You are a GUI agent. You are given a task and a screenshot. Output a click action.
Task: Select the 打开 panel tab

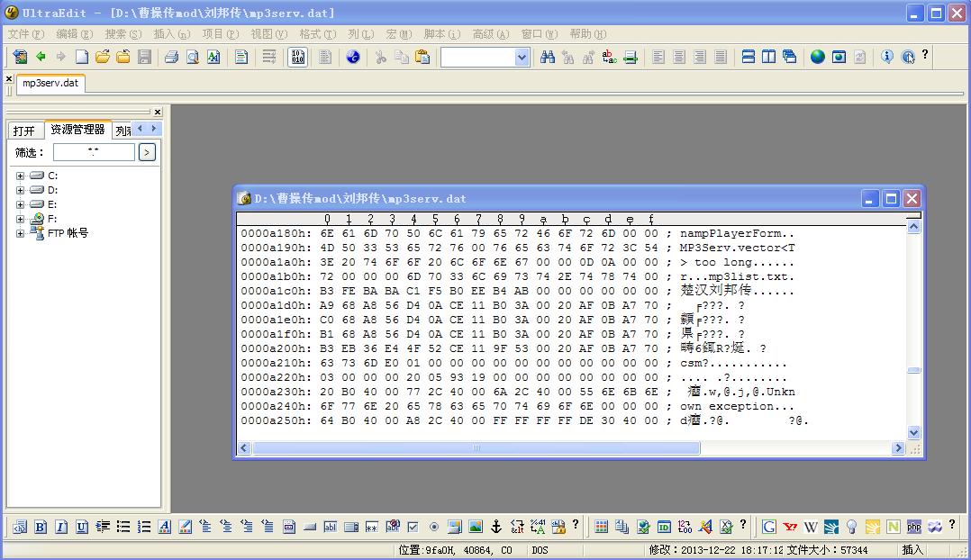click(24, 131)
